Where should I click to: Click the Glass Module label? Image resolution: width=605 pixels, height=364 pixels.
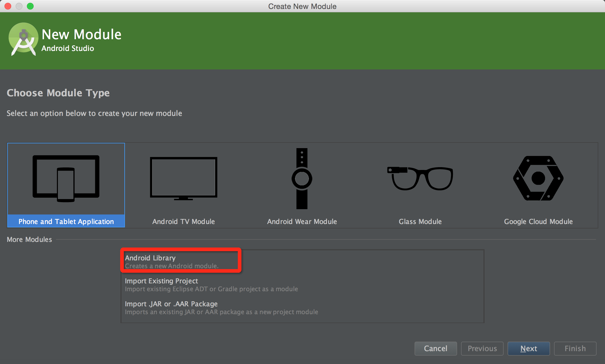click(420, 221)
